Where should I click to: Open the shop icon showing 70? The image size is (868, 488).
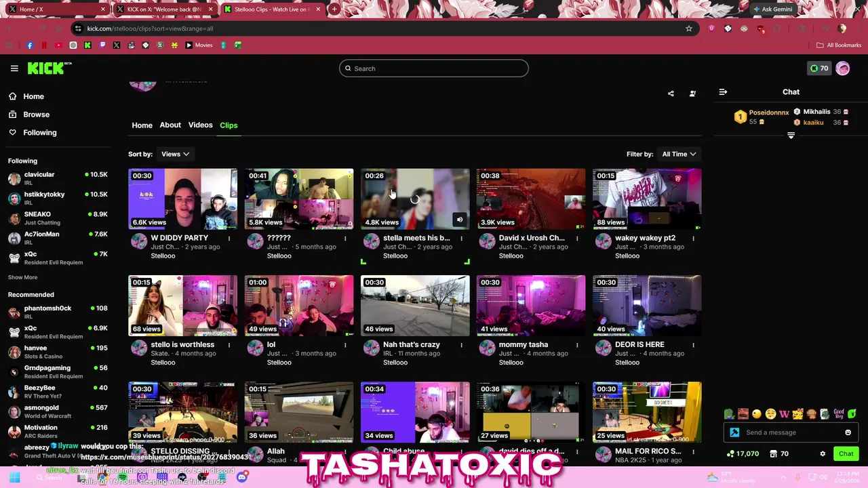tap(773, 453)
